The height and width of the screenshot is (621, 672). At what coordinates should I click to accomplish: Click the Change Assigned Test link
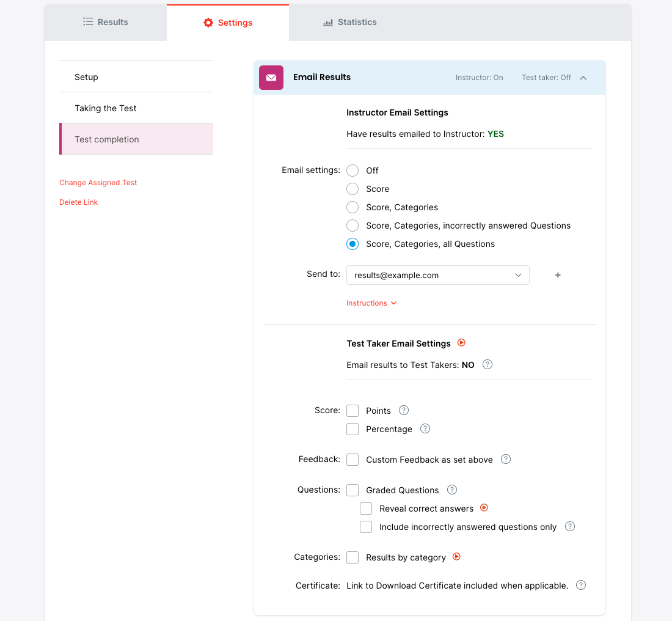click(98, 183)
